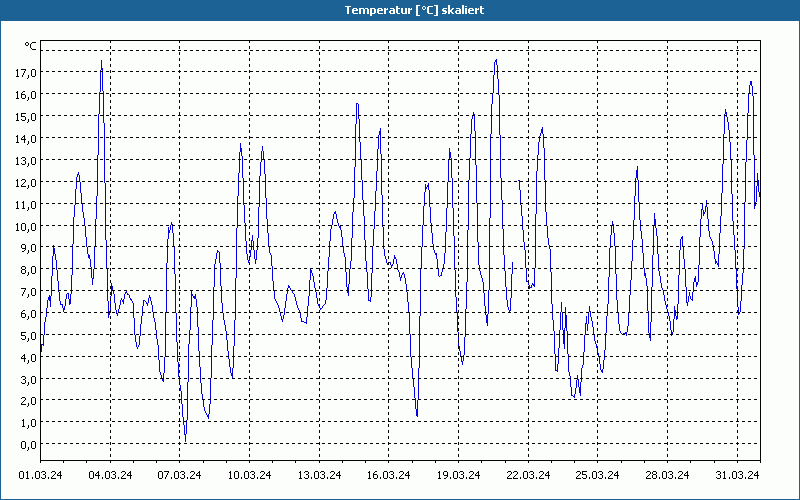The image size is (800, 500).
Task: Click the 1,0 y-axis label
Action: (29, 422)
